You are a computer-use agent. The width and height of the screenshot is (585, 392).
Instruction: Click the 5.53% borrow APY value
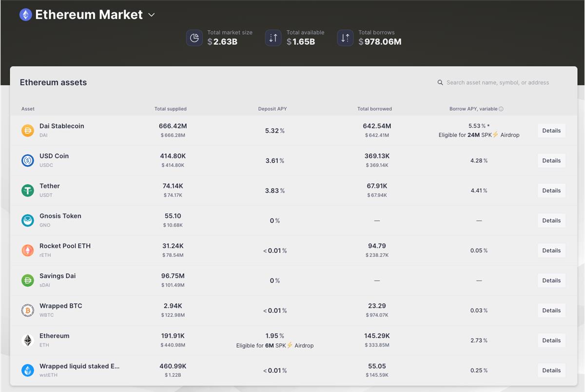(477, 126)
